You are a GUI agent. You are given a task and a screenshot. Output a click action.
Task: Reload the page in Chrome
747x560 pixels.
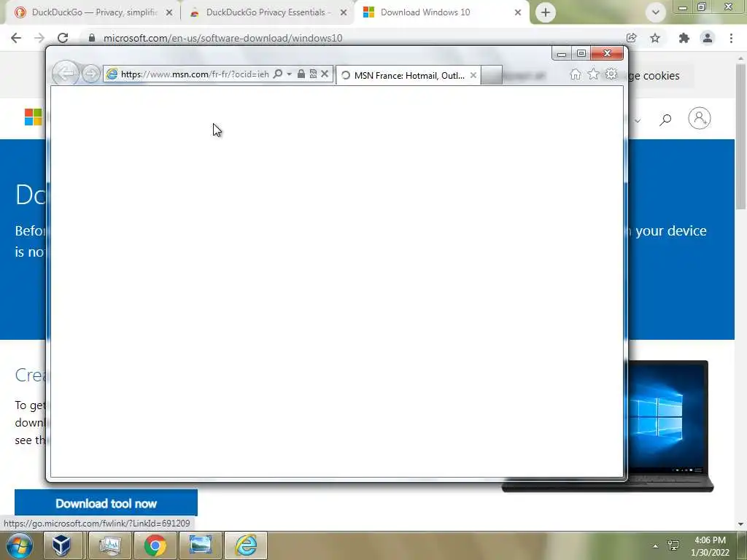tap(63, 38)
